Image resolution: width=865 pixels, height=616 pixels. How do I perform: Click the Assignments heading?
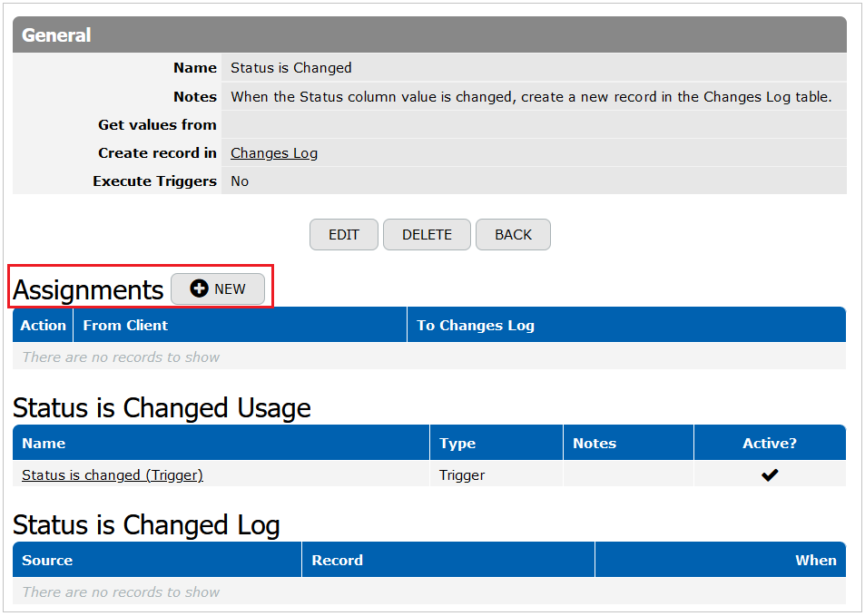(88, 289)
